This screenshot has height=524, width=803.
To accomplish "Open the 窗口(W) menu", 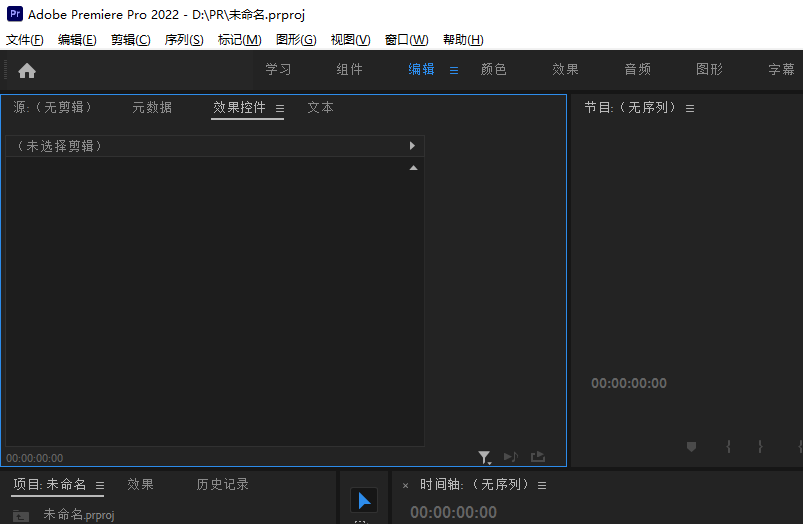I will pyautogui.click(x=406, y=40).
